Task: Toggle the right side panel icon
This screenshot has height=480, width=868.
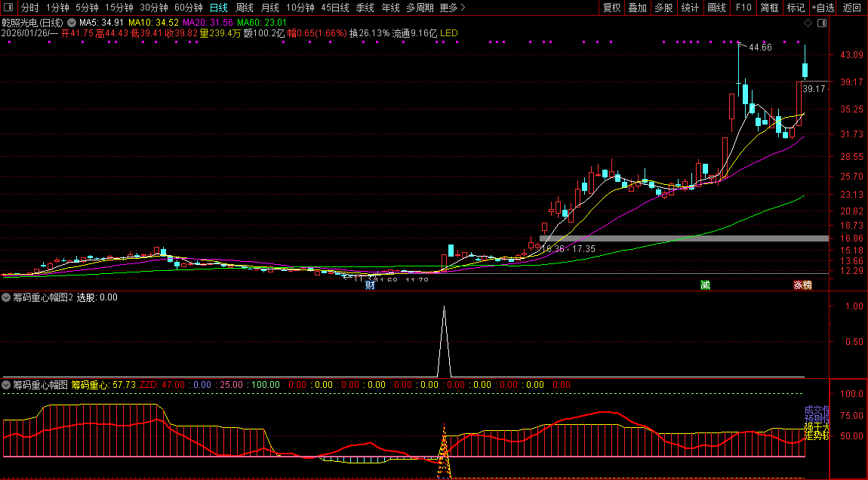Action: pos(822,23)
